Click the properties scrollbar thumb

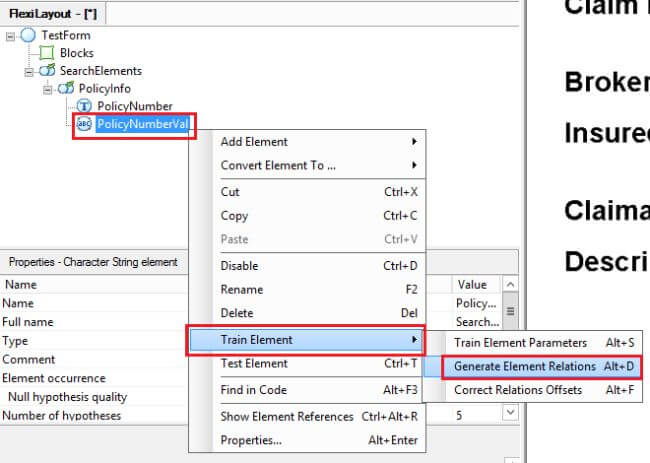[x=511, y=311]
